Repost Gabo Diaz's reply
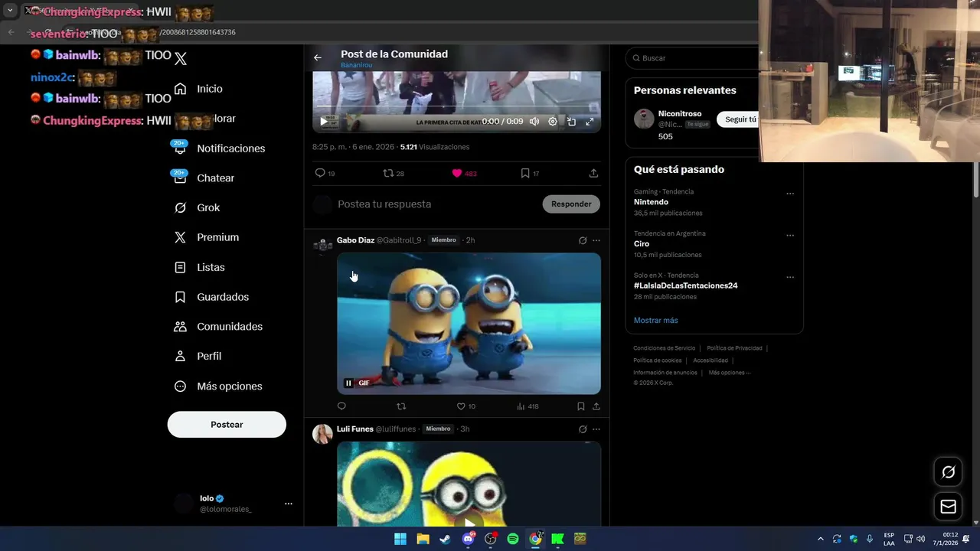Screen dimensions: 980x551 pyautogui.click(x=401, y=406)
